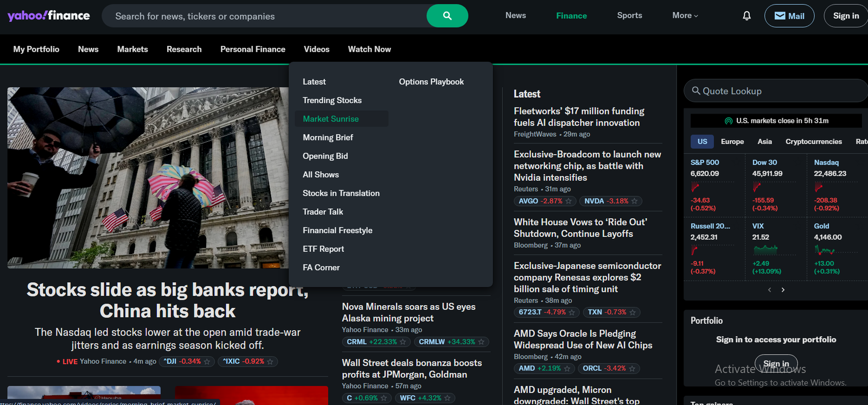Choose Opening Bid in dropdown
Image resolution: width=868 pixels, height=405 pixels.
(x=325, y=156)
